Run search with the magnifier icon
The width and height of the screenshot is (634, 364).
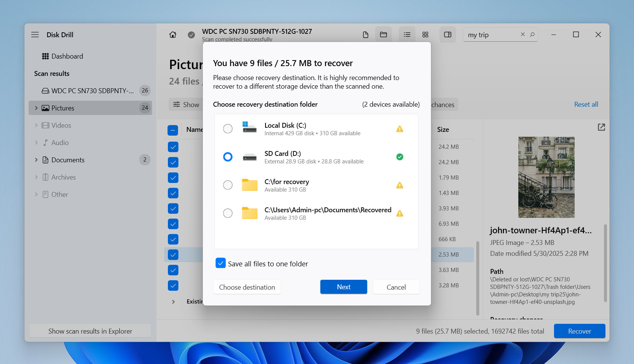(x=532, y=34)
